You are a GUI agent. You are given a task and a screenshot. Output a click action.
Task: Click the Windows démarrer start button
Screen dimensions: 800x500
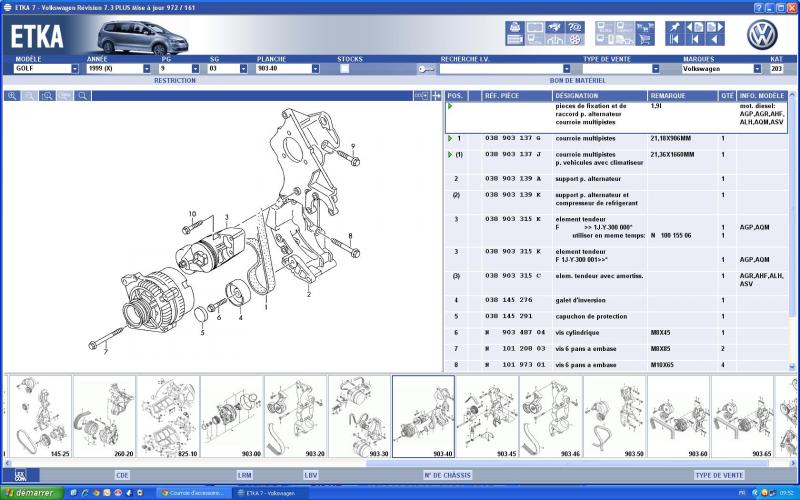(32, 493)
